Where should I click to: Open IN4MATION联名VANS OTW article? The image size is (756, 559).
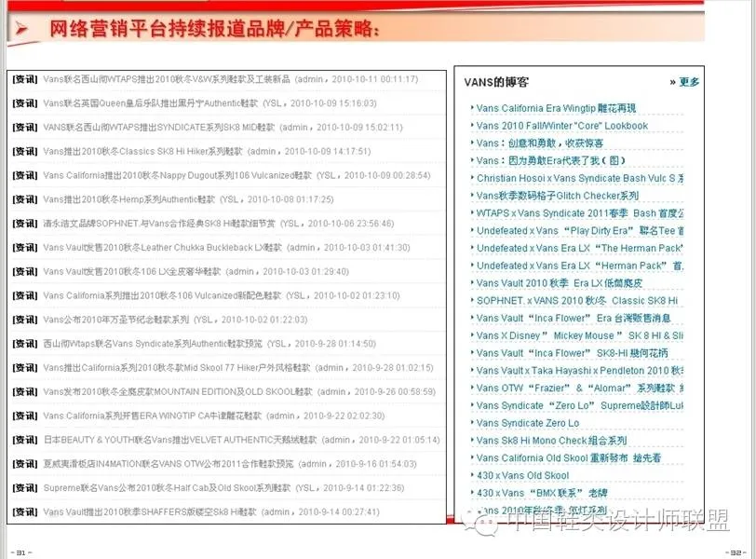(x=168, y=464)
